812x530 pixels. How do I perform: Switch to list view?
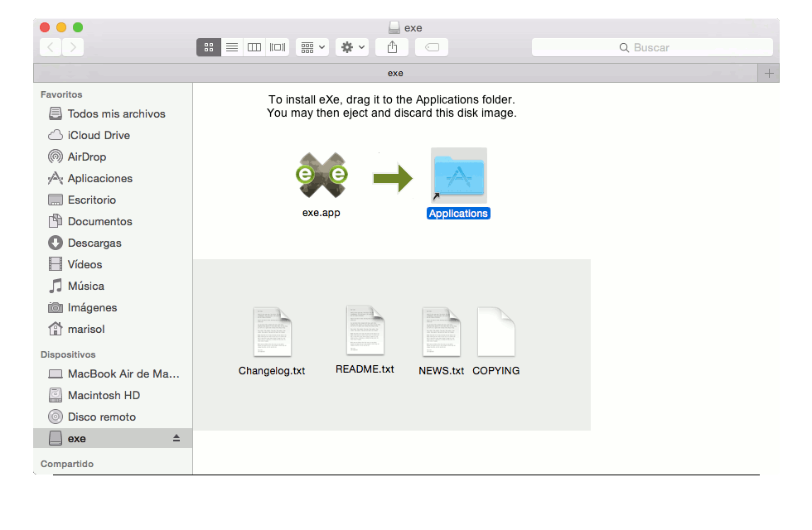click(x=231, y=47)
